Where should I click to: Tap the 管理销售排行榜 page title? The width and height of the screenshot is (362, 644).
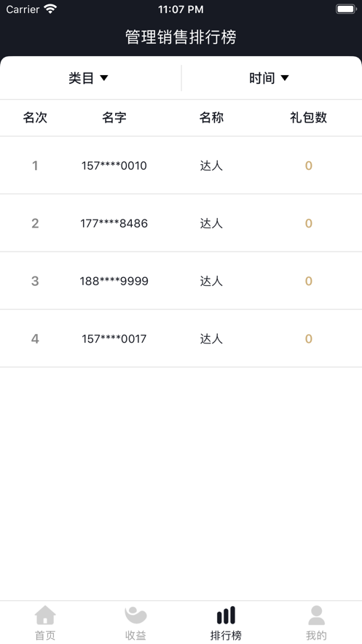click(181, 37)
